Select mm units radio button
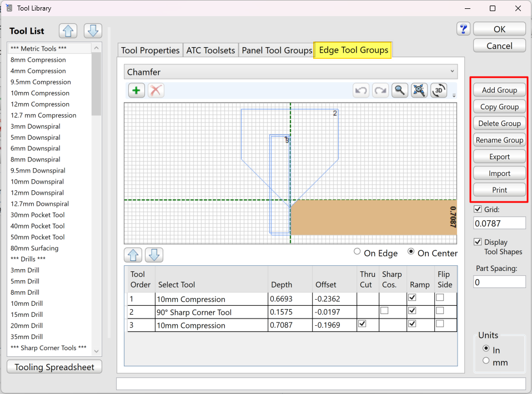 coord(486,361)
